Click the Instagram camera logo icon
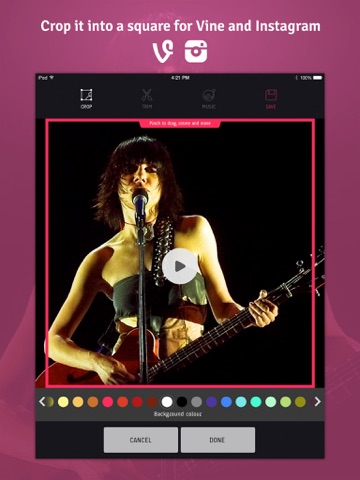 pos(196,51)
